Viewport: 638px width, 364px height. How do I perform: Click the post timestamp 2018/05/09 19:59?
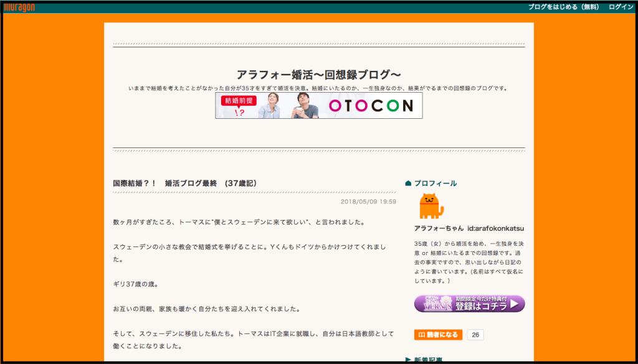(x=368, y=202)
